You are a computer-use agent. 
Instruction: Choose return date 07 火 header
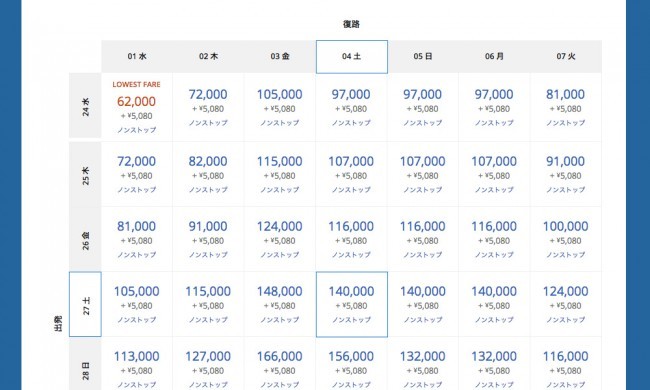click(x=566, y=57)
